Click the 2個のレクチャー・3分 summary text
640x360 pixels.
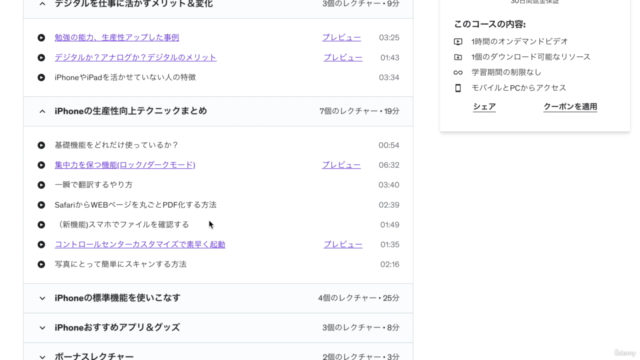pos(360,356)
